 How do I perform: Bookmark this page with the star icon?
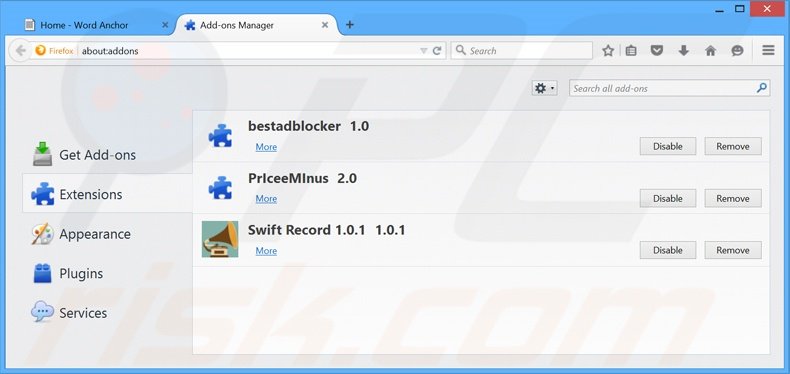click(608, 50)
